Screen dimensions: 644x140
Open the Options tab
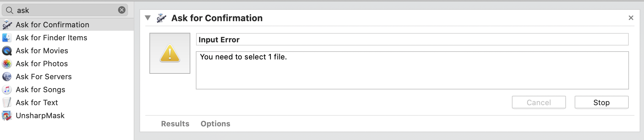215,124
